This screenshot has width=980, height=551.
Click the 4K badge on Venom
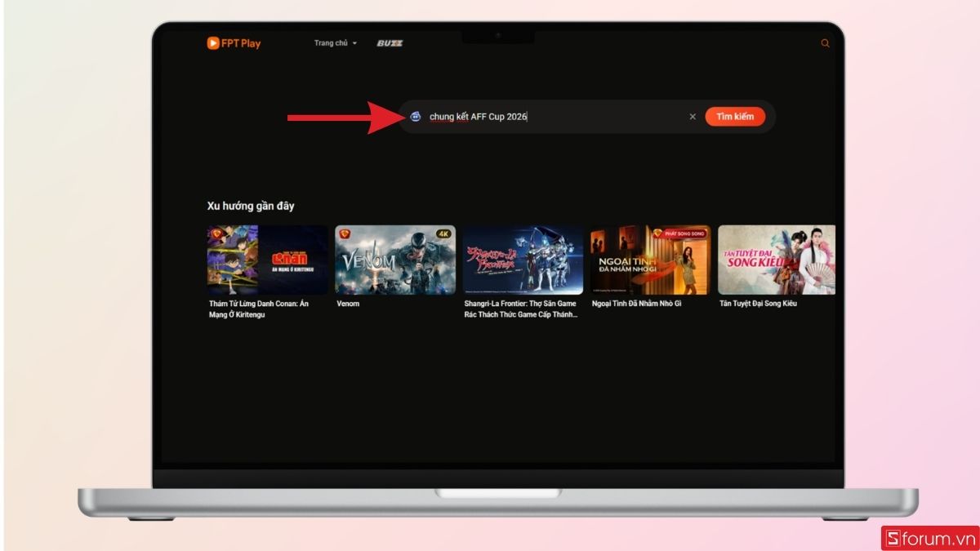[x=443, y=233]
